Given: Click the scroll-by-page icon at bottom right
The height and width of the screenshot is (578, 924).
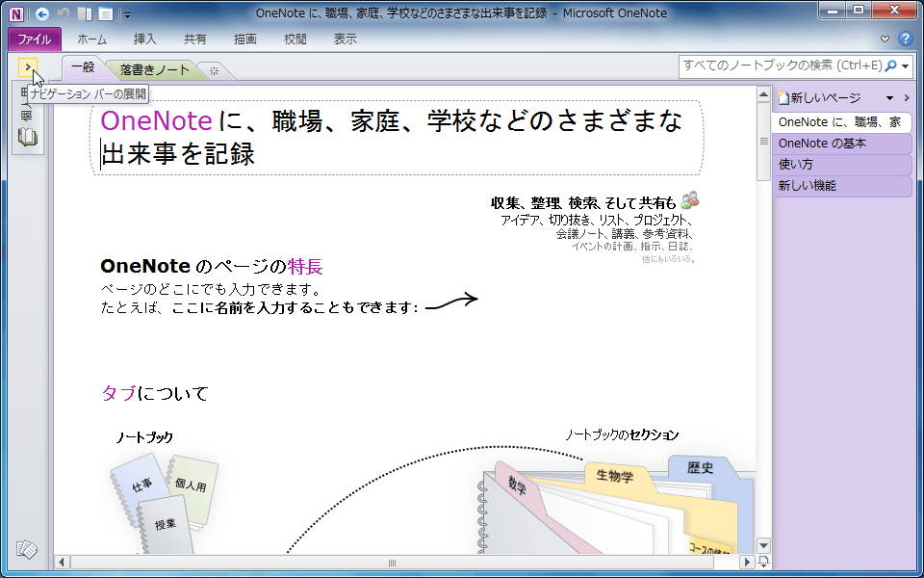Looking at the screenshot, I should pyautogui.click(x=763, y=562).
